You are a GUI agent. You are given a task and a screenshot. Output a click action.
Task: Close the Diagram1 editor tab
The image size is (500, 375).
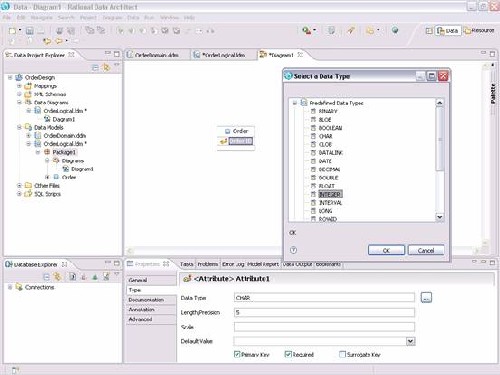point(300,54)
